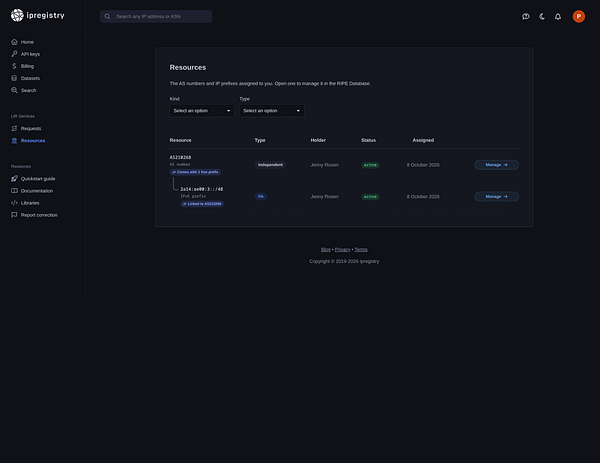600x463 pixels.
Task: Open the Terms footer link
Action: [x=361, y=249]
